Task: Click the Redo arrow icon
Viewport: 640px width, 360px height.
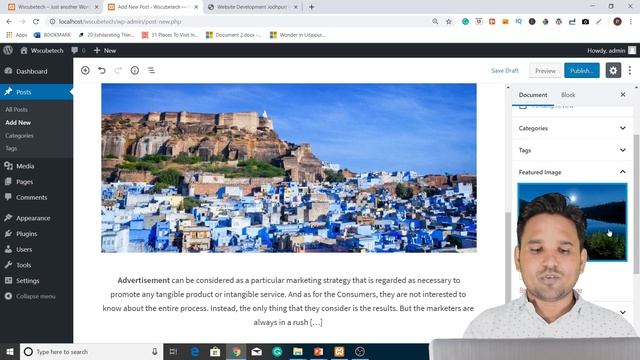Action: (118, 70)
